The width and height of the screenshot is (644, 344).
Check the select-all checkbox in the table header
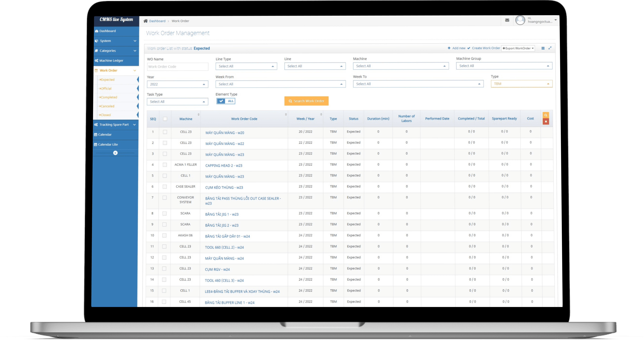(x=165, y=119)
